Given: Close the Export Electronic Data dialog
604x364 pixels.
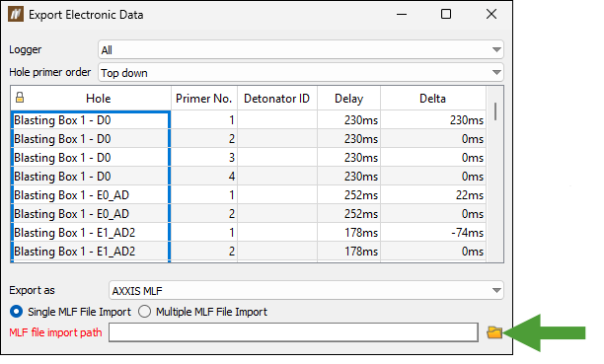Looking at the screenshot, I should [x=491, y=14].
